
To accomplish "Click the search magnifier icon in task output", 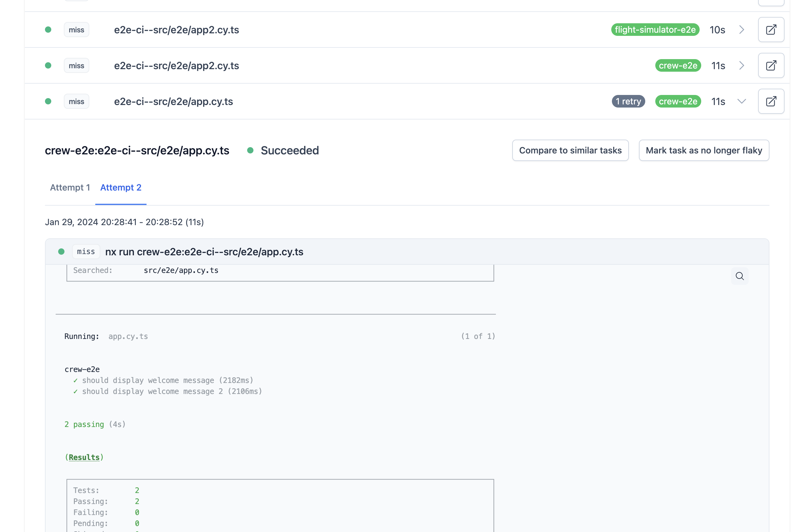I will point(740,276).
